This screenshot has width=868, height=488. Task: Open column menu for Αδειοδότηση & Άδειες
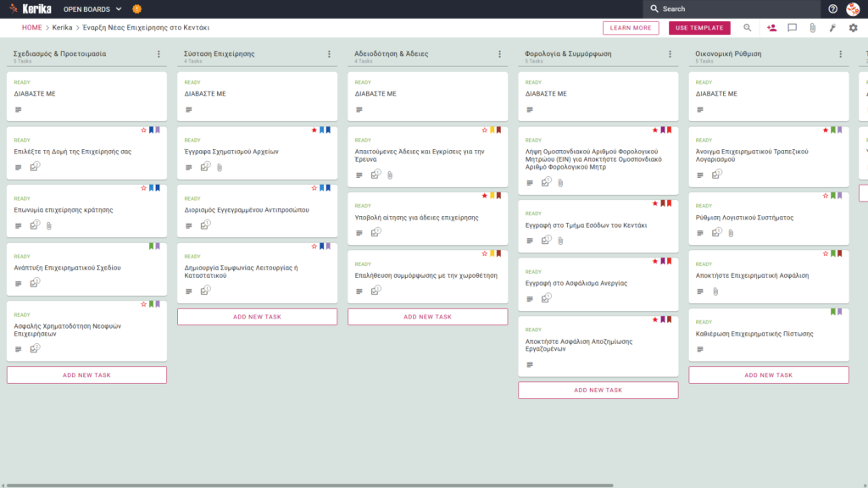tap(500, 54)
